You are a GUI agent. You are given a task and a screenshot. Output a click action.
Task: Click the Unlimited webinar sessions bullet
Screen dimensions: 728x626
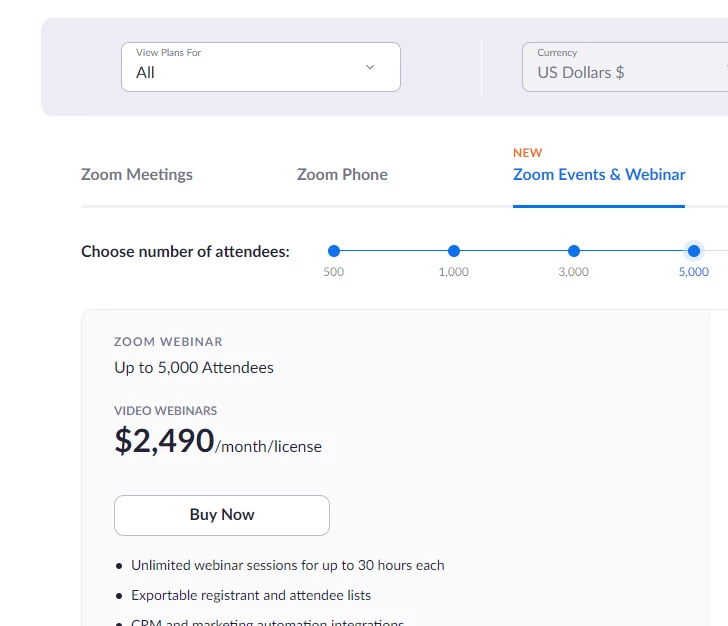pos(288,565)
